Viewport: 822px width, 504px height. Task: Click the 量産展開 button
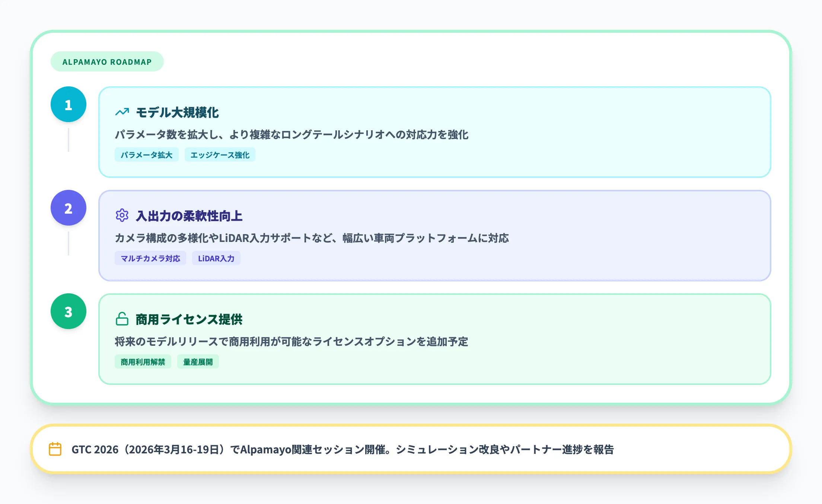tap(198, 361)
